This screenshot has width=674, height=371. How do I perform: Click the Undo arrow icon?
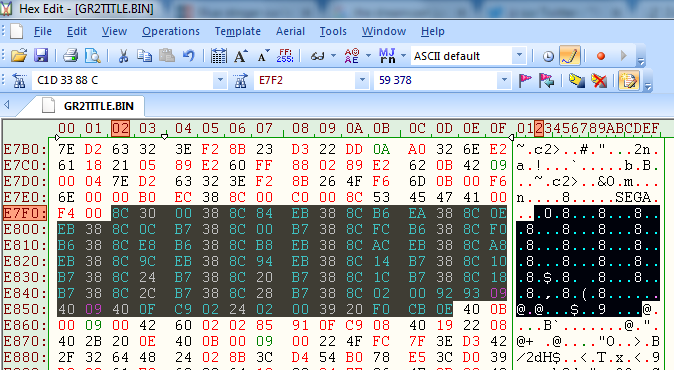point(188,56)
